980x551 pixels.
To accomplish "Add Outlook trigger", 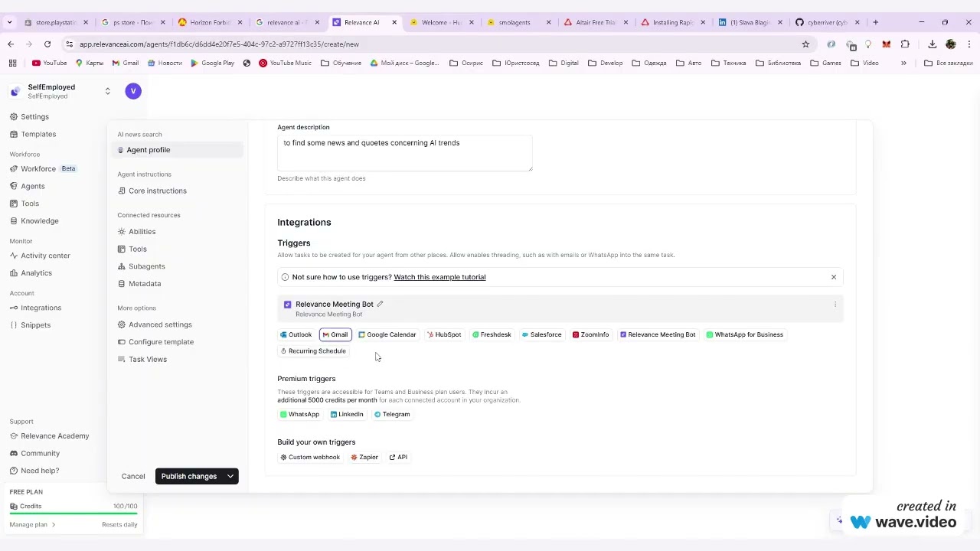I will pos(296,334).
